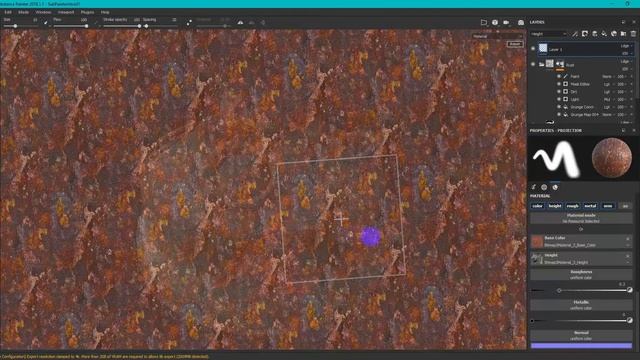The image size is (640, 360).
Task: Toggle visibility of Layer 1
Action: click(x=533, y=49)
